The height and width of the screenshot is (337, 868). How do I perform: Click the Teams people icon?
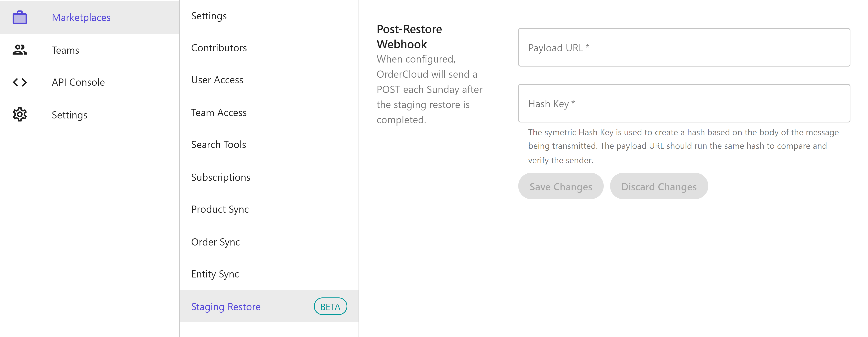[20, 50]
